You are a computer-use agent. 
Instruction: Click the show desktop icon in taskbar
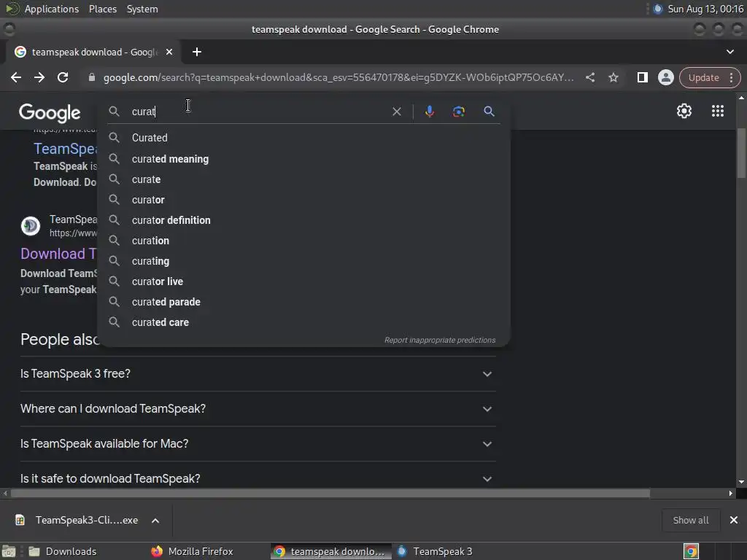9,551
